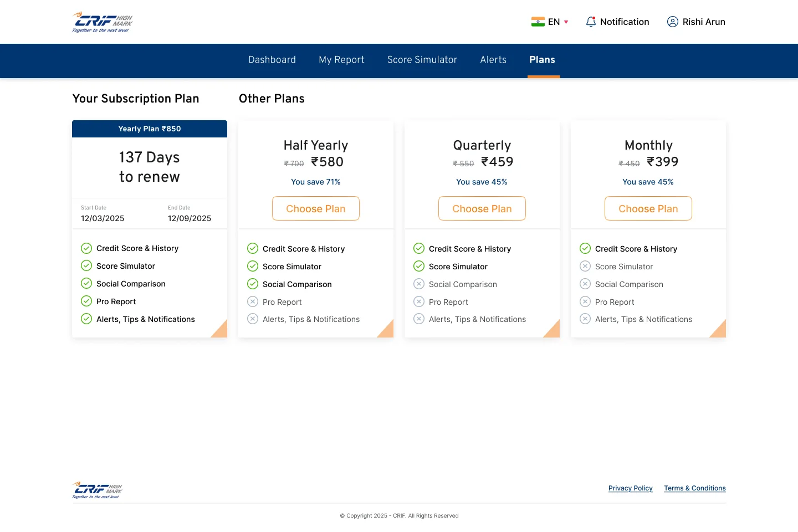Click Half Yearly Social Comparison check icon
Image resolution: width=798 pixels, height=532 pixels.
[x=253, y=284]
